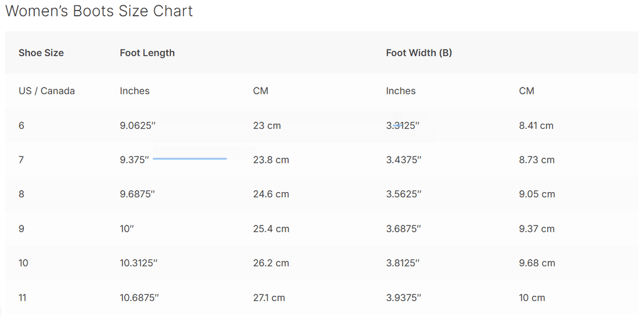Select the Foot Width (B) column header
Screen dimensions: 644x321
click(x=419, y=53)
